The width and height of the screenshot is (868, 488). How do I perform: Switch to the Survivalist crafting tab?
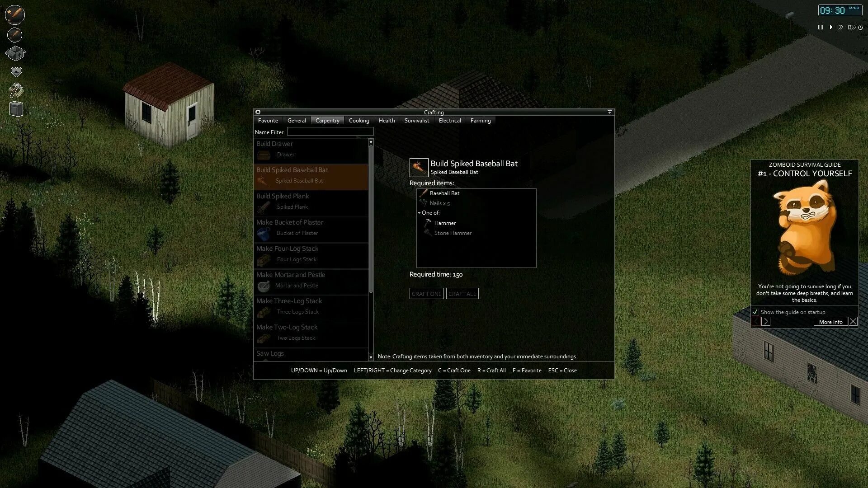pos(417,120)
